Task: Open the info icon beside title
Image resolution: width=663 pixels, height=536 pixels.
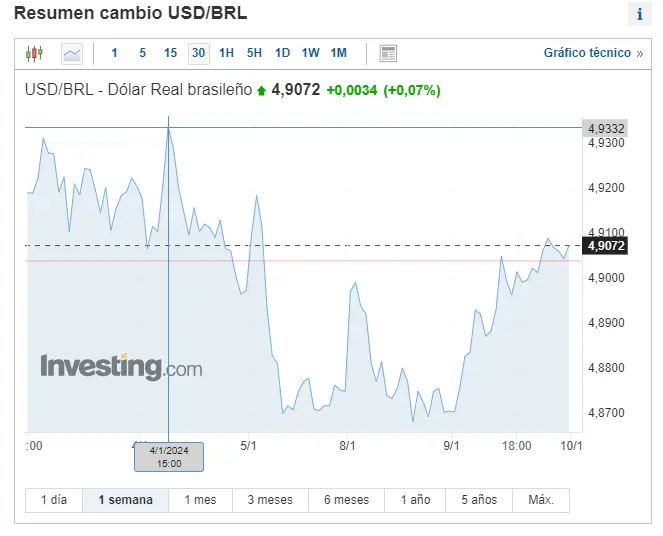Action: (x=639, y=14)
